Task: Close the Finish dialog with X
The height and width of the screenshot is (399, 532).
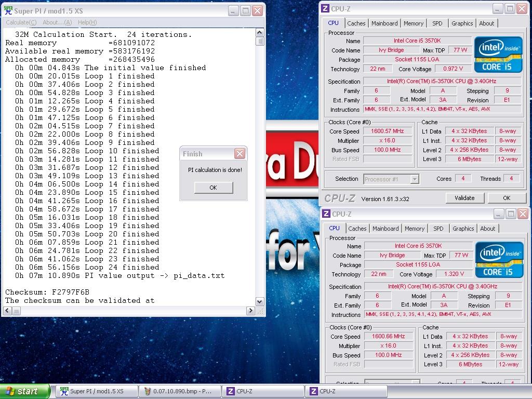Action: pos(240,153)
